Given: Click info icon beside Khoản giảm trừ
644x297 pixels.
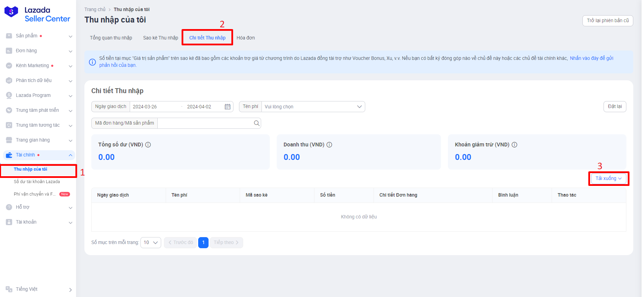Looking at the screenshot, I should tap(514, 145).
